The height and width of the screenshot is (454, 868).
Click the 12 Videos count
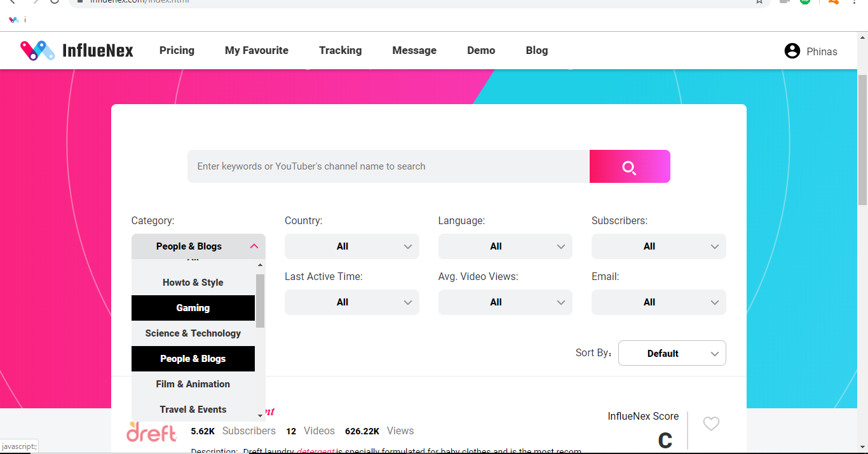coord(291,431)
